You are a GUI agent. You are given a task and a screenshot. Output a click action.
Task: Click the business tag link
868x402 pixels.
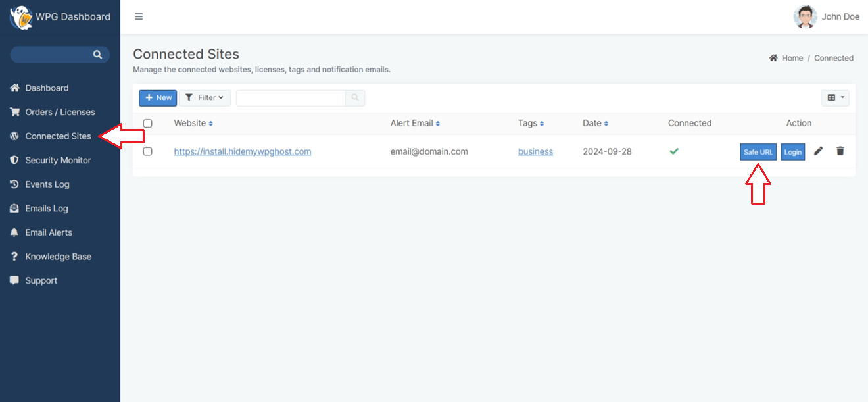[x=535, y=151]
